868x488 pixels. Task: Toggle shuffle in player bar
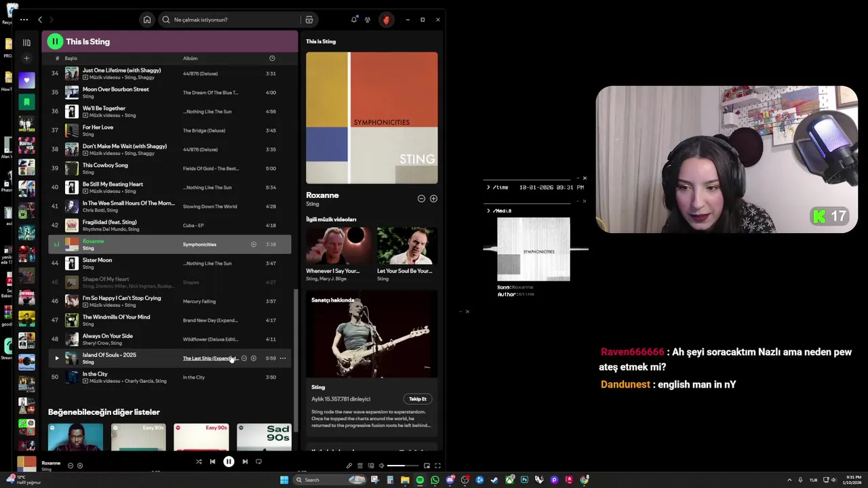199,462
